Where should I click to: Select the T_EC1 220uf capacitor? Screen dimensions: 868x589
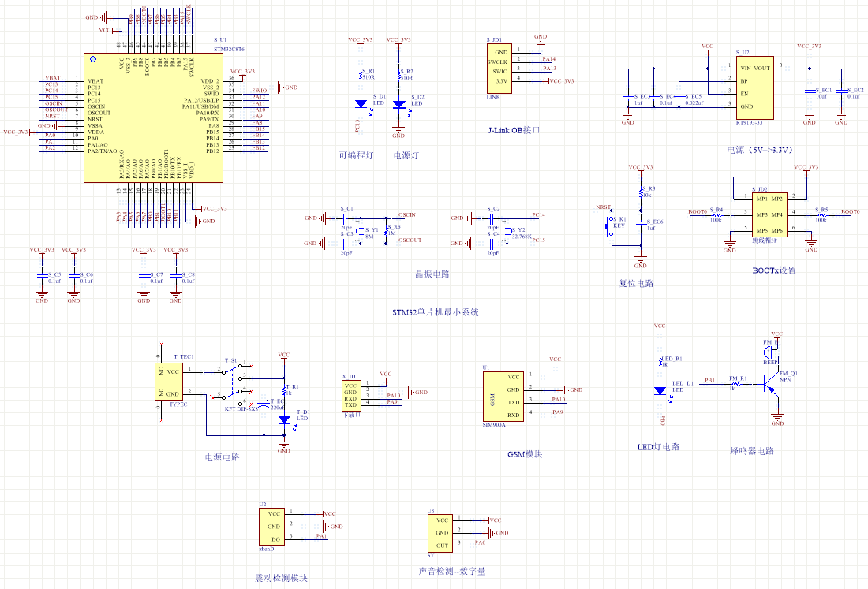[x=265, y=404]
